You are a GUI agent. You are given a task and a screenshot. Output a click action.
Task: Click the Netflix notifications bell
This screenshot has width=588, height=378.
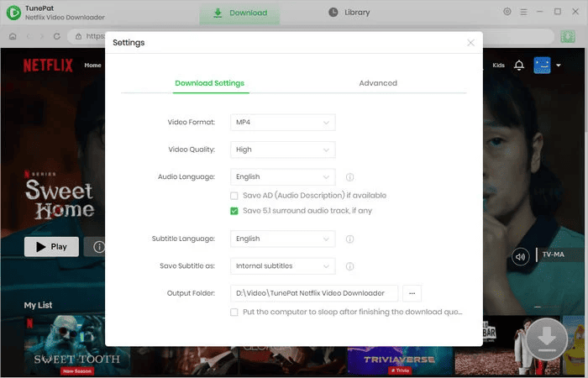(519, 66)
